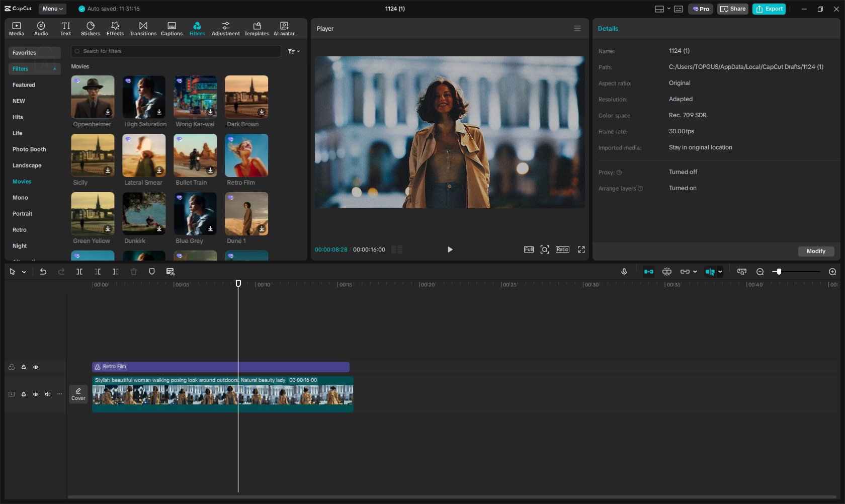This screenshot has width=845, height=504.
Task: Hide the main video track
Action: [x=36, y=394]
